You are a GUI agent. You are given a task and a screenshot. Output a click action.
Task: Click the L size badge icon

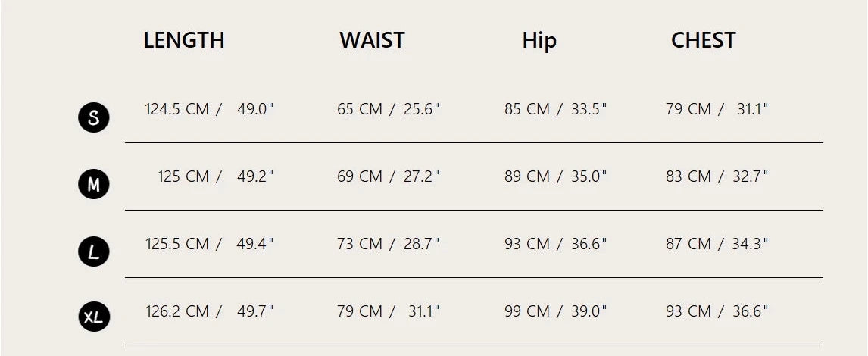point(94,251)
